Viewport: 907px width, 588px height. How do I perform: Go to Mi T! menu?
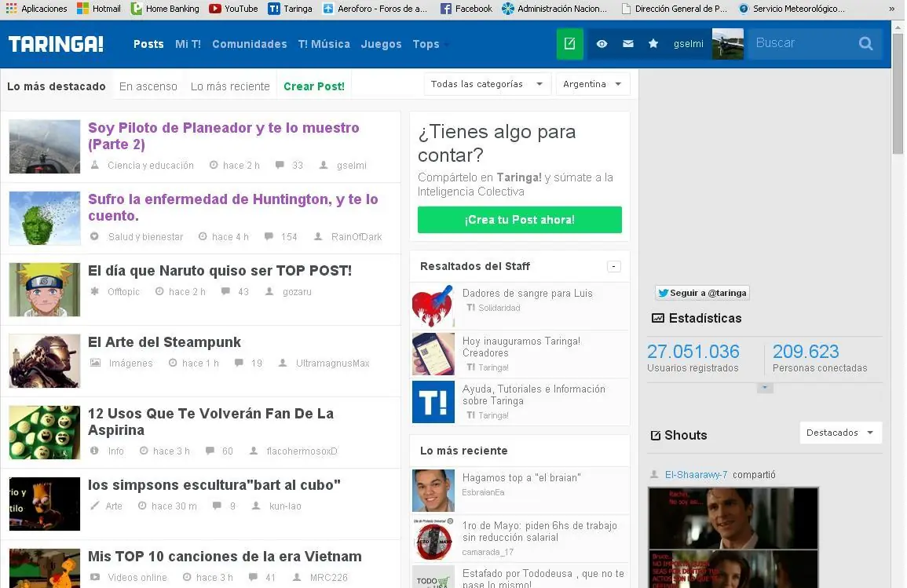[188, 44]
